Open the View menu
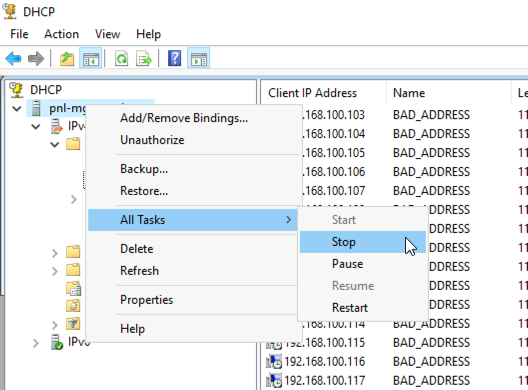The height and width of the screenshot is (390, 528). click(x=107, y=34)
